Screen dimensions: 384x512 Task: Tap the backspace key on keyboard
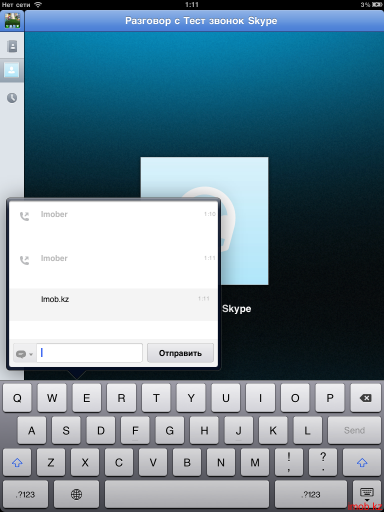[x=366, y=398]
